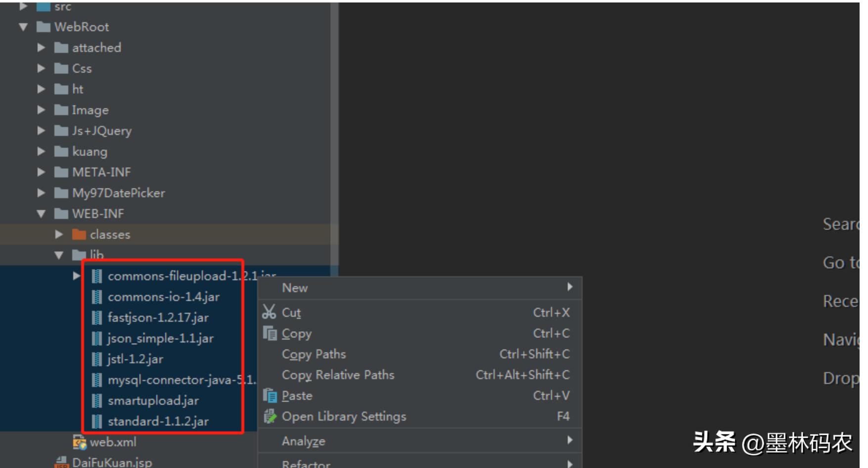Expand the Css folder arrow
This screenshot has width=868, height=468.
coord(41,68)
